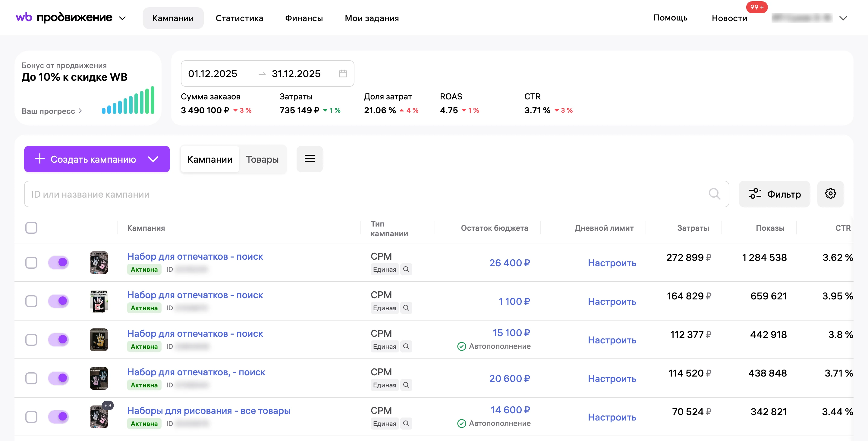The height and width of the screenshot is (441, 868).
Task: Click search icon beside Единая for 272 899 ₽ campaign
Action: pyautogui.click(x=406, y=269)
